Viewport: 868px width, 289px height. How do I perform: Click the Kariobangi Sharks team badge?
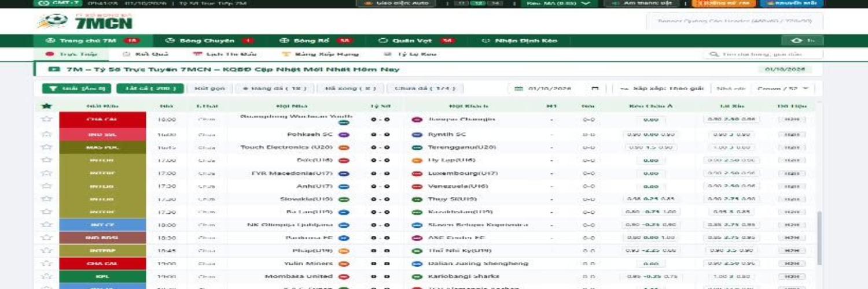pyautogui.click(x=416, y=277)
